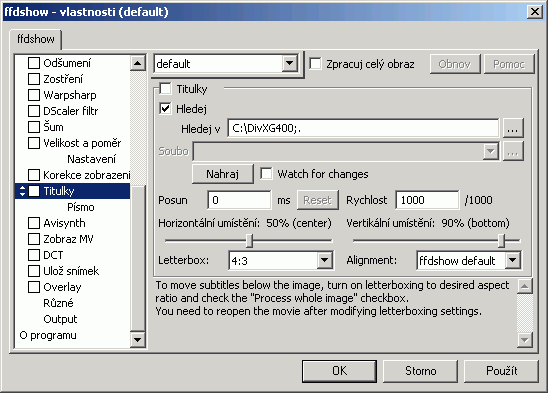Tick the Korekce zobrazení checkbox
This screenshot has width=548, height=393.
[x=34, y=175]
